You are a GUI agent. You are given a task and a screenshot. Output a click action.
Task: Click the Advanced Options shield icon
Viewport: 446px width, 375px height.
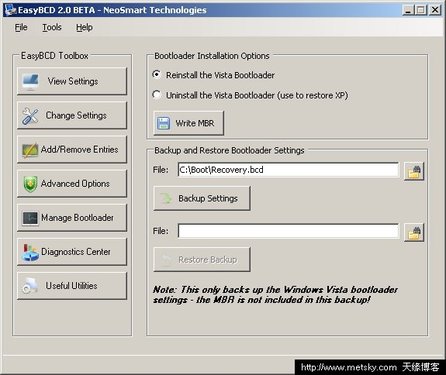coord(30,184)
